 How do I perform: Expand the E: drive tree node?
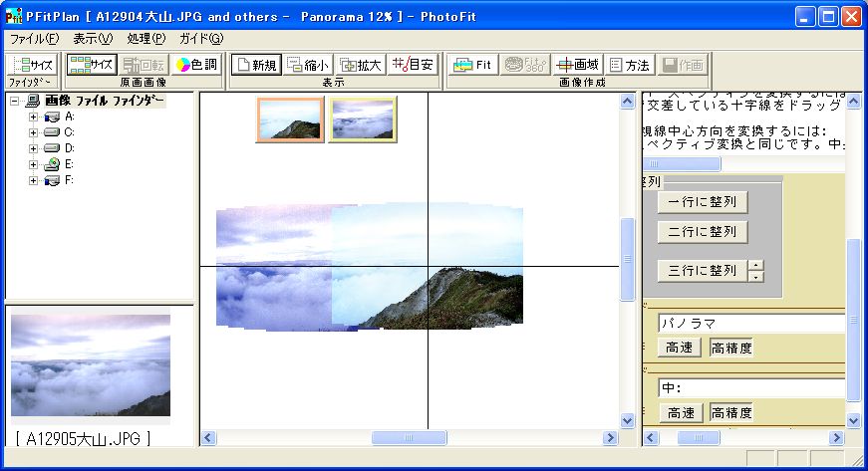tap(33, 164)
